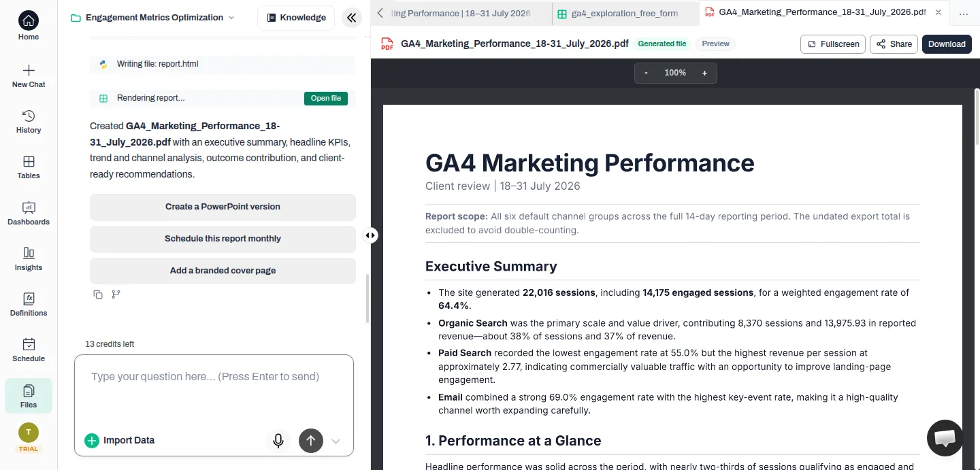This screenshot has height=470, width=980.
Task: Open the tabs overflow menu
Action: (964, 13)
